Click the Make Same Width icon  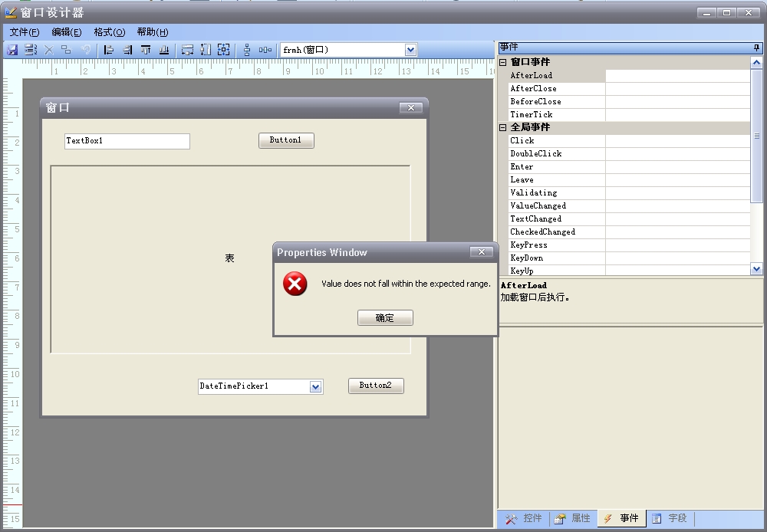tap(187, 50)
